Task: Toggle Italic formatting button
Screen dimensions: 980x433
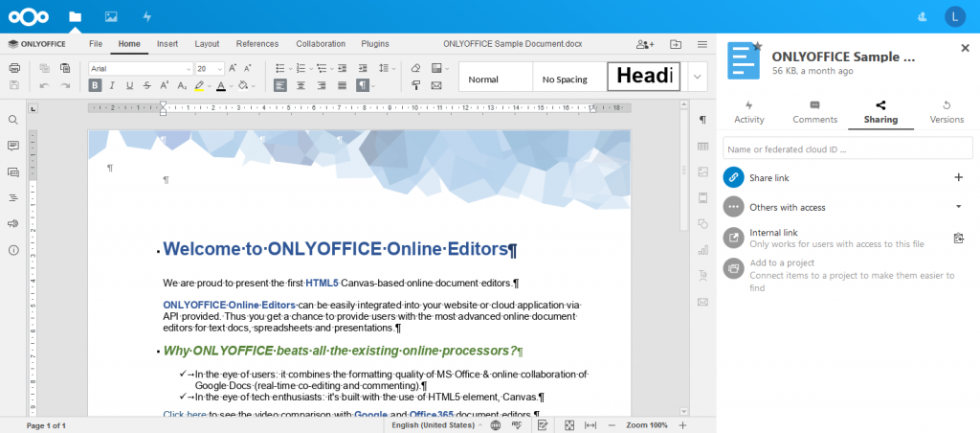Action: coord(112,85)
